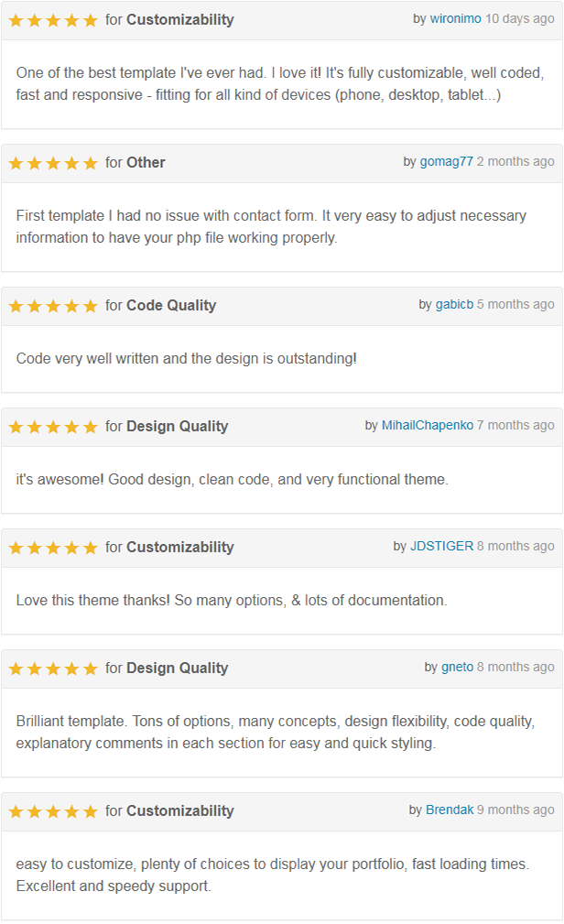Click the star rating on wironimo's review
This screenshot has width=564, height=924.
53,20
